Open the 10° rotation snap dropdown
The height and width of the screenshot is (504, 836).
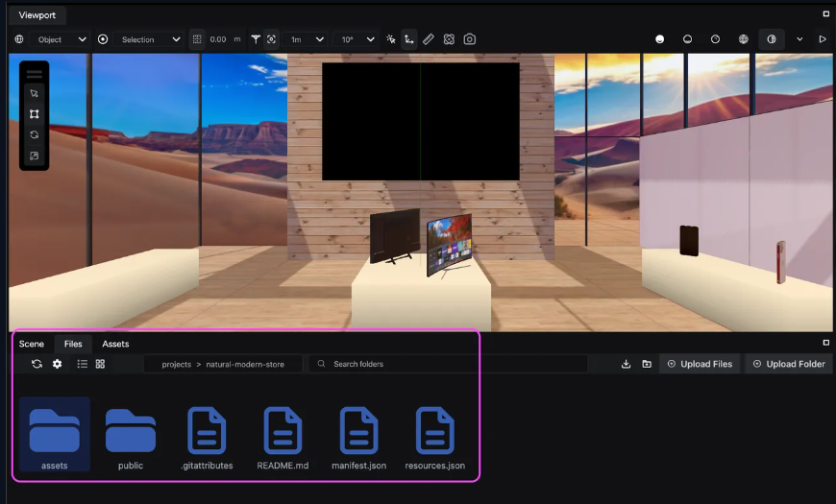(356, 39)
